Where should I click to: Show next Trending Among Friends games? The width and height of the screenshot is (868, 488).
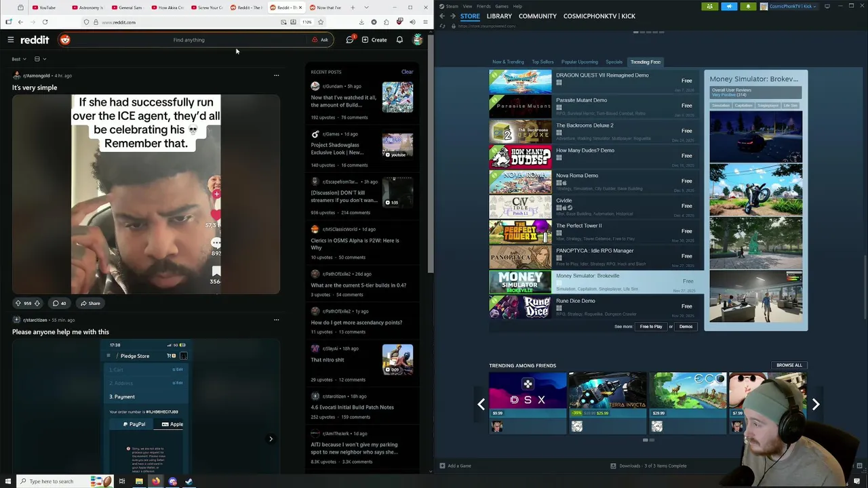click(x=816, y=405)
